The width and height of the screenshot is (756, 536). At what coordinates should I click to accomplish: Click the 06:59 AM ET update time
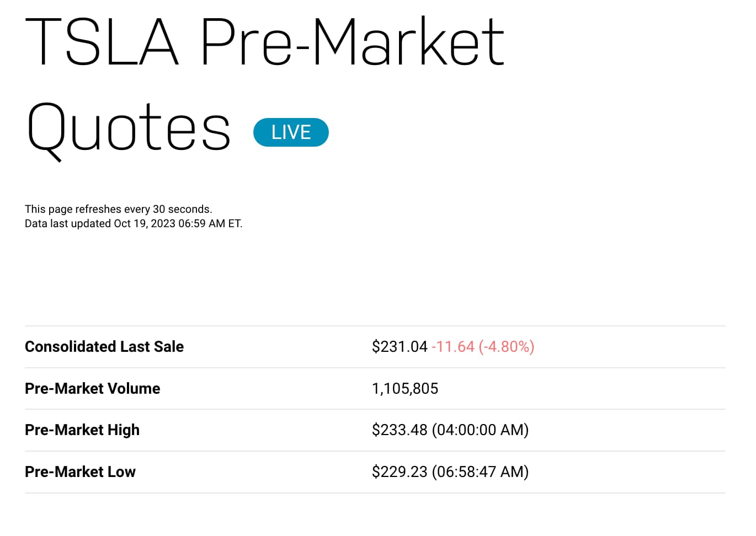click(210, 223)
